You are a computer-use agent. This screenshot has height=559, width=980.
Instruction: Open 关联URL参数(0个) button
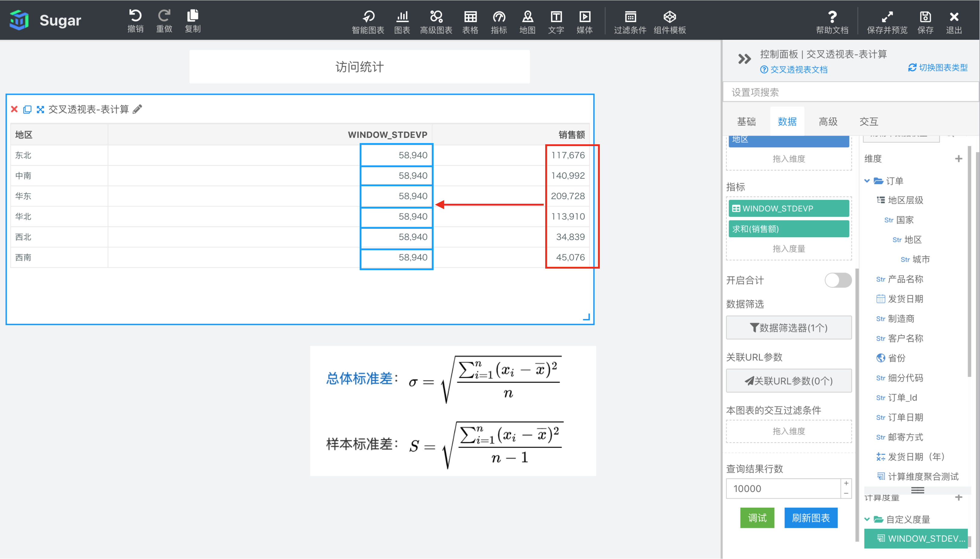(788, 381)
